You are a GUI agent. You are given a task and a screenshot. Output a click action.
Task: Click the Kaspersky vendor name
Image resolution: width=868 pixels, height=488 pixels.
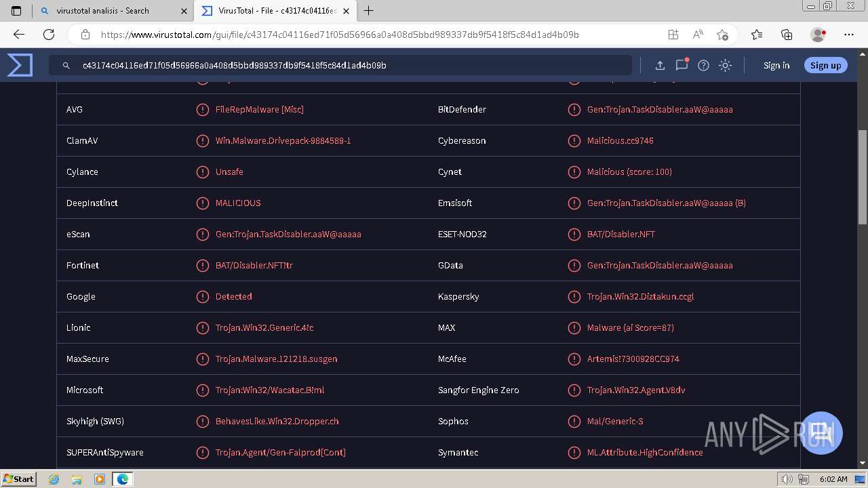(458, 297)
